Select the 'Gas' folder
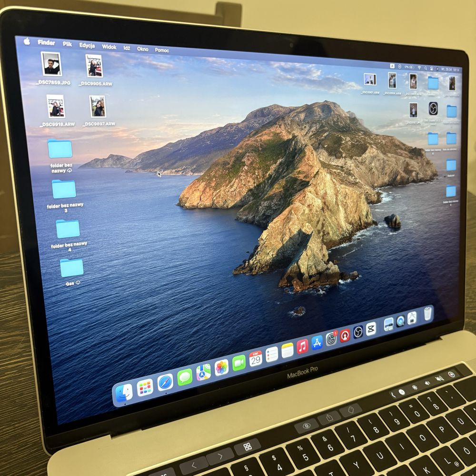 tap(72, 268)
